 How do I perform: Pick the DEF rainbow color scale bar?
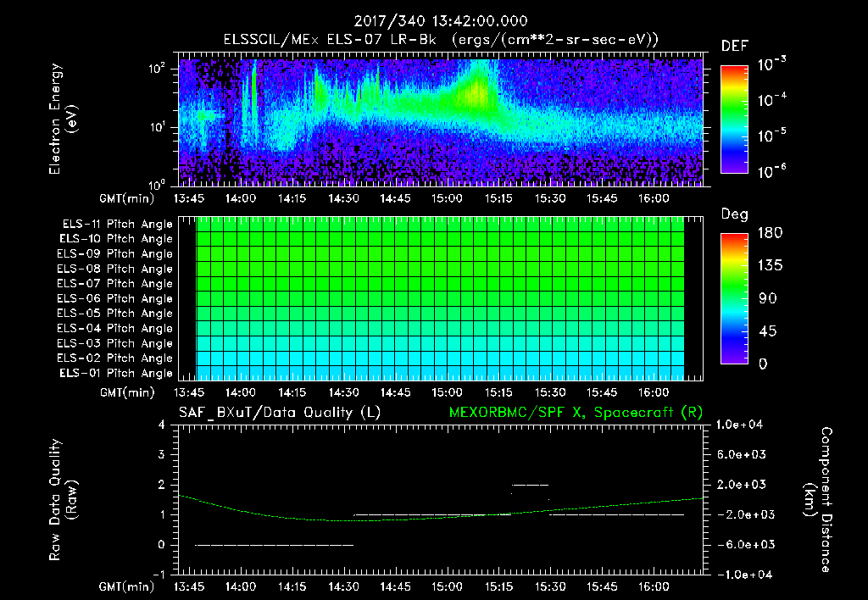734,119
